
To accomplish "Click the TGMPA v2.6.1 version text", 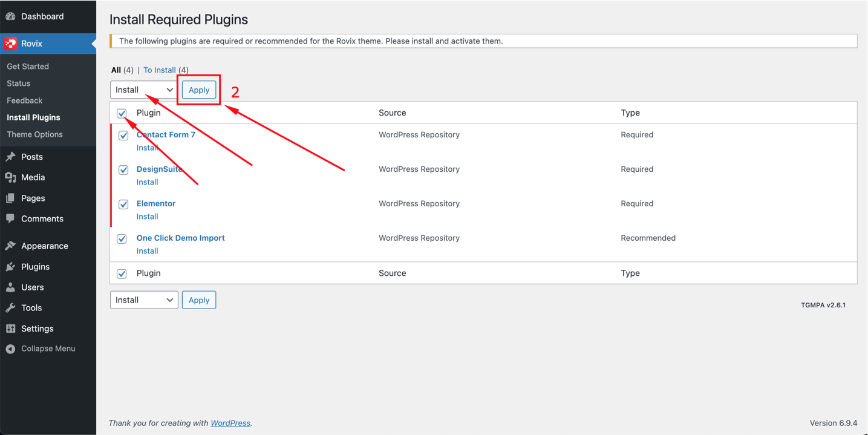I will click(x=823, y=306).
